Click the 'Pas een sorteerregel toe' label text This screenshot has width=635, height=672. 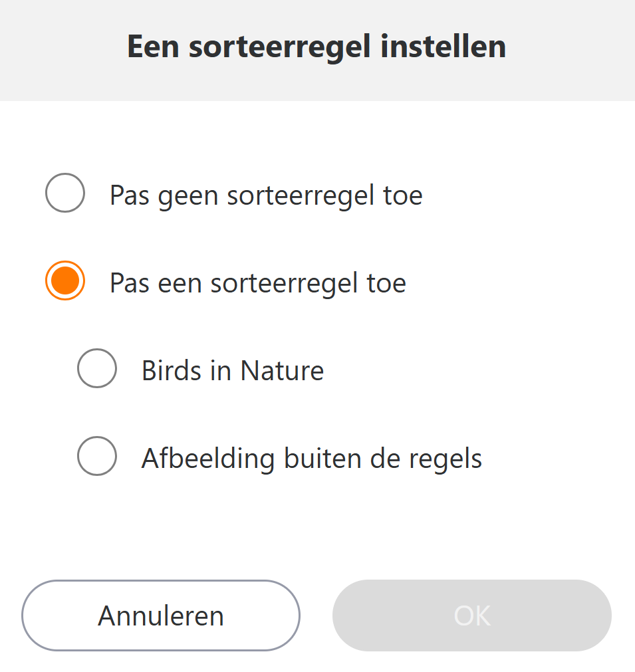pyautogui.click(x=257, y=283)
